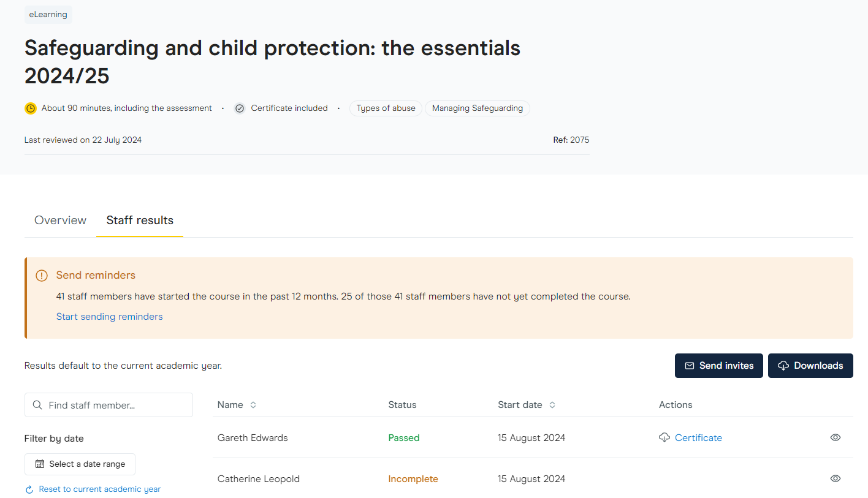Sort the table by Start date
The image size is (868, 498).
click(x=552, y=405)
